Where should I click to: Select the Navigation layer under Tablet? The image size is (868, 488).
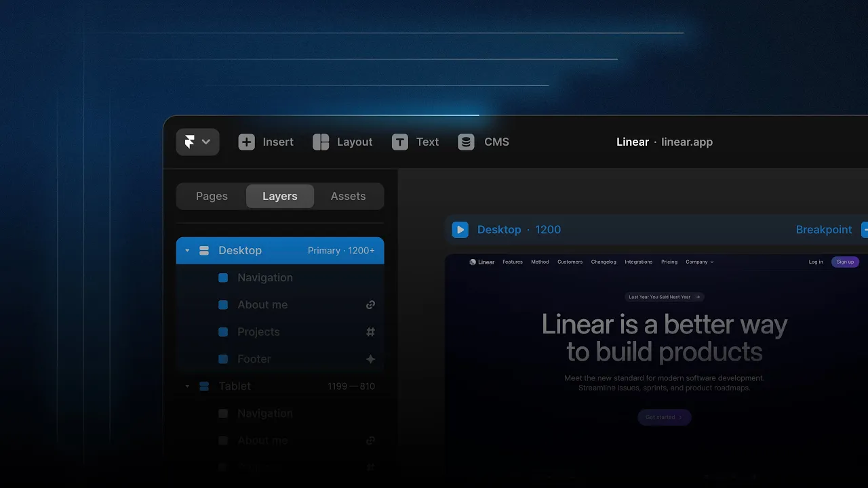point(280,413)
